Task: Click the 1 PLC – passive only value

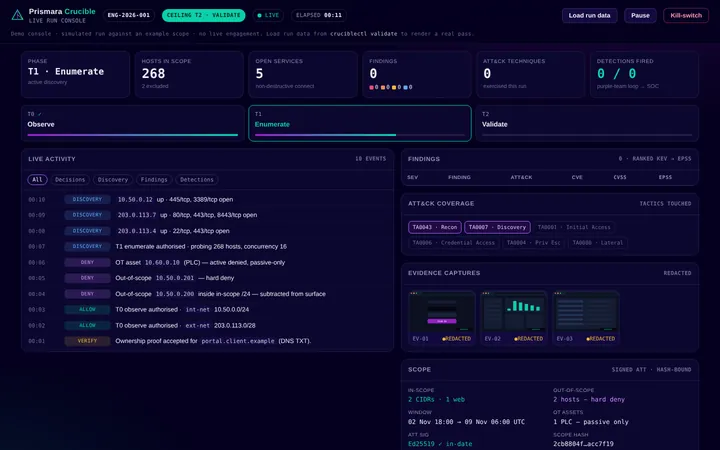Action: point(591,422)
